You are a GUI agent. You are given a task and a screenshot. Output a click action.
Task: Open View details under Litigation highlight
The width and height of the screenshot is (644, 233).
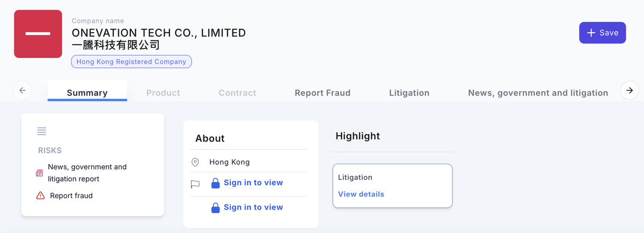pos(361,194)
